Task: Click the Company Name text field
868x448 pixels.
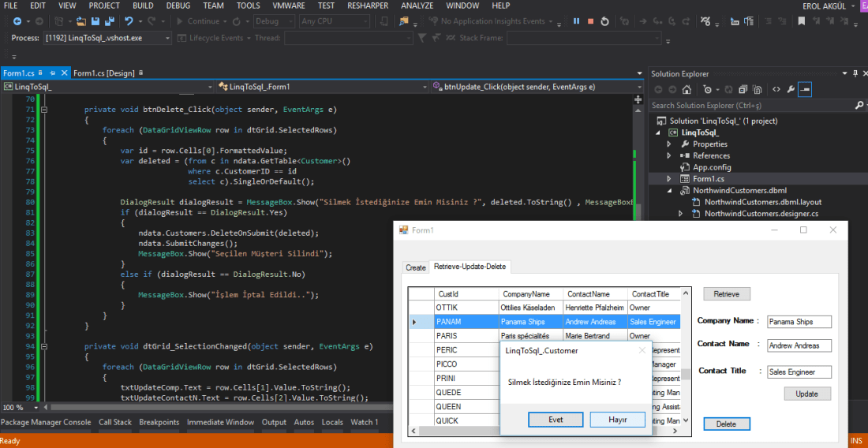Action: tap(799, 322)
